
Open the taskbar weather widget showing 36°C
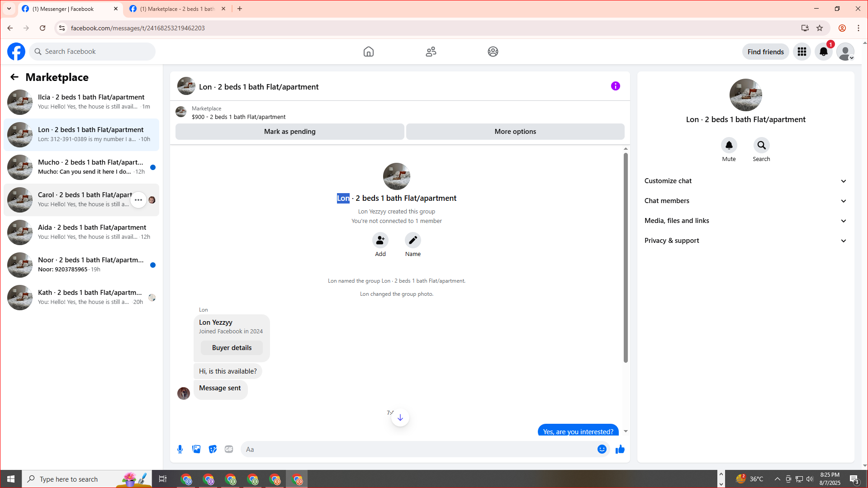(x=749, y=479)
